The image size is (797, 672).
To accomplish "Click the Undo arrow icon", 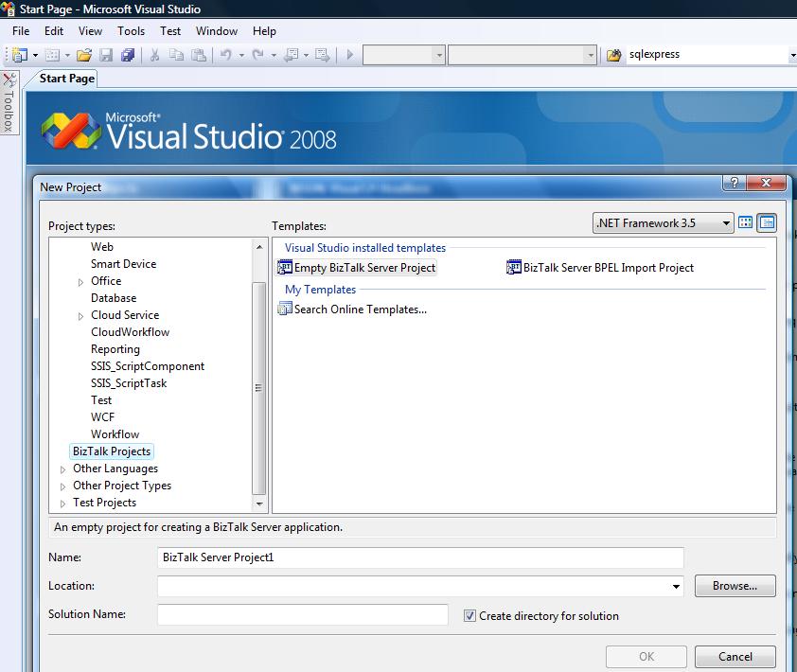I will [x=226, y=54].
